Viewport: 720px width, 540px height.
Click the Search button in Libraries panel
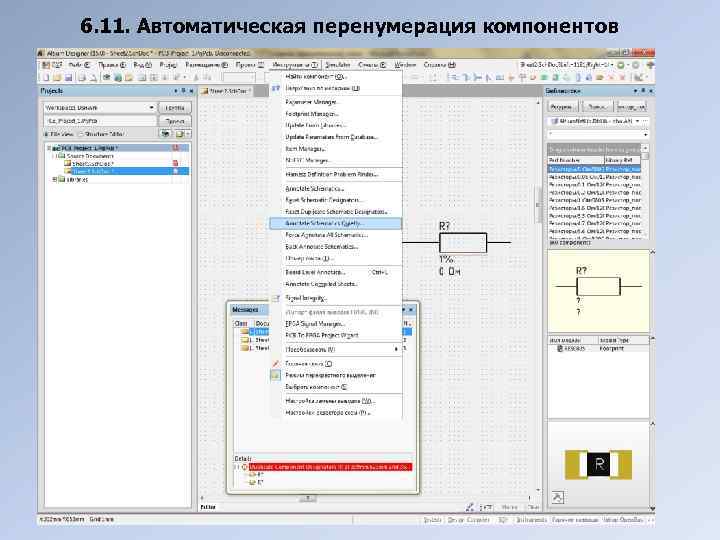pyautogui.click(x=596, y=107)
